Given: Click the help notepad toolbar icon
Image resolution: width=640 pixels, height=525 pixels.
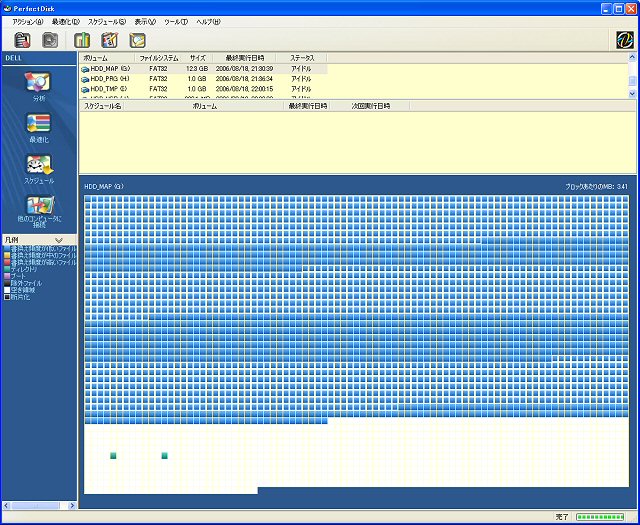Looking at the screenshot, I should (138, 40).
